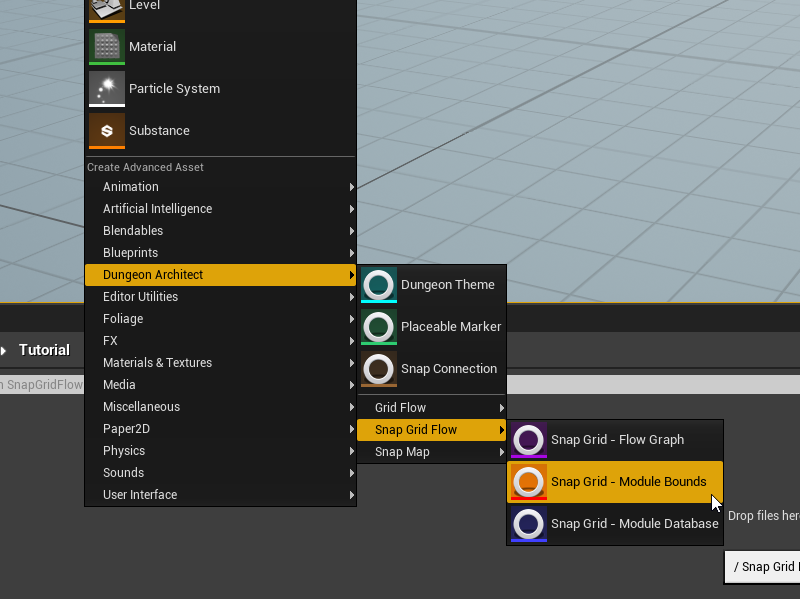Open the FX menu entry
Image resolution: width=800 pixels, height=599 pixels.
coord(220,341)
